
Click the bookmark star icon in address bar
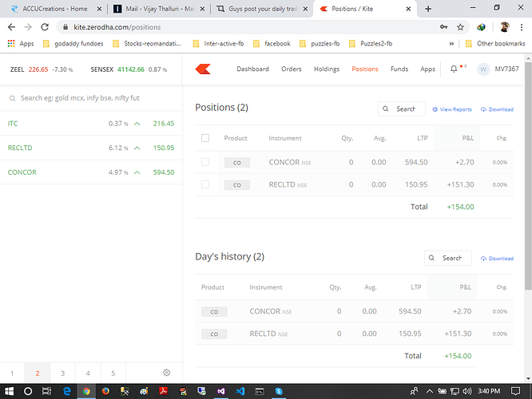[460, 27]
